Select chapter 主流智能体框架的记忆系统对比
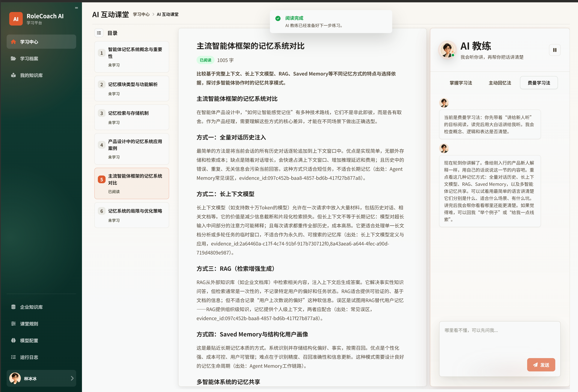Screen dimensions: 578x392 pos(132,183)
